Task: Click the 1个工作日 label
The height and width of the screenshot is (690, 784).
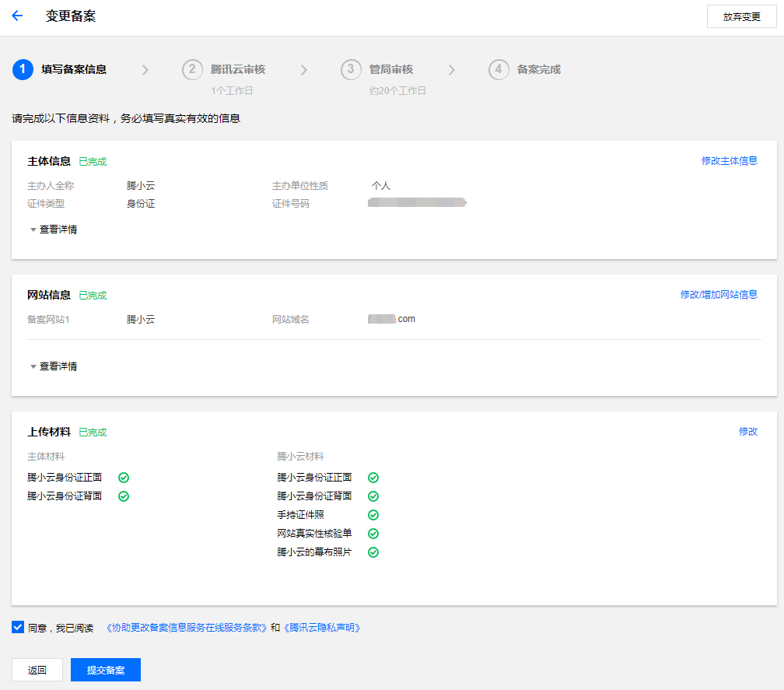Action: click(232, 91)
